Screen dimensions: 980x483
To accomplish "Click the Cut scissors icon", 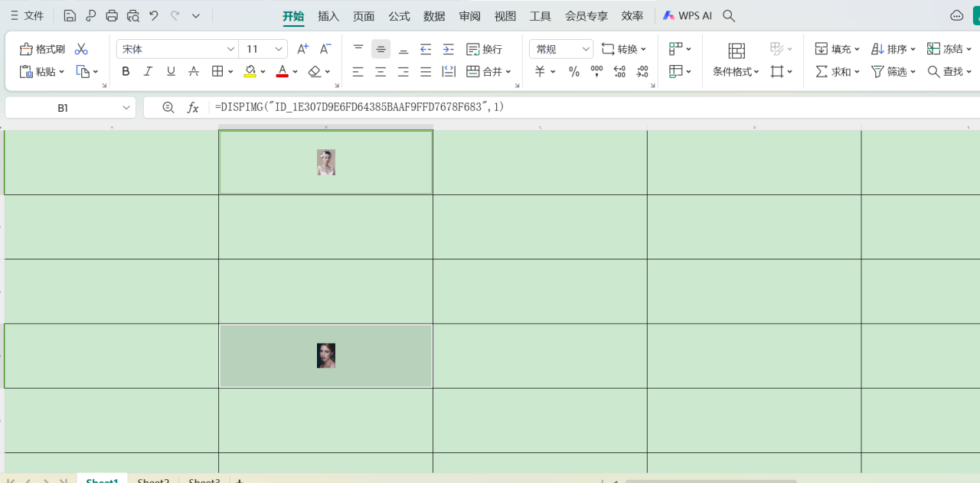I will click(x=81, y=49).
